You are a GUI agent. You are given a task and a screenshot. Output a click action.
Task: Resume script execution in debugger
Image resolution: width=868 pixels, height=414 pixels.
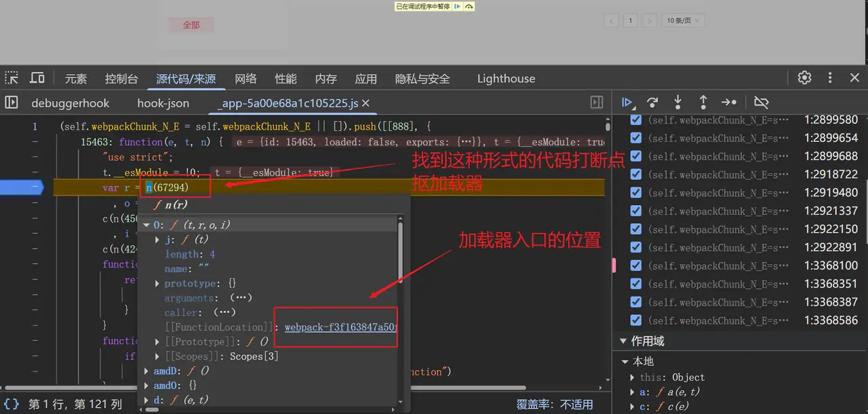click(x=627, y=102)
